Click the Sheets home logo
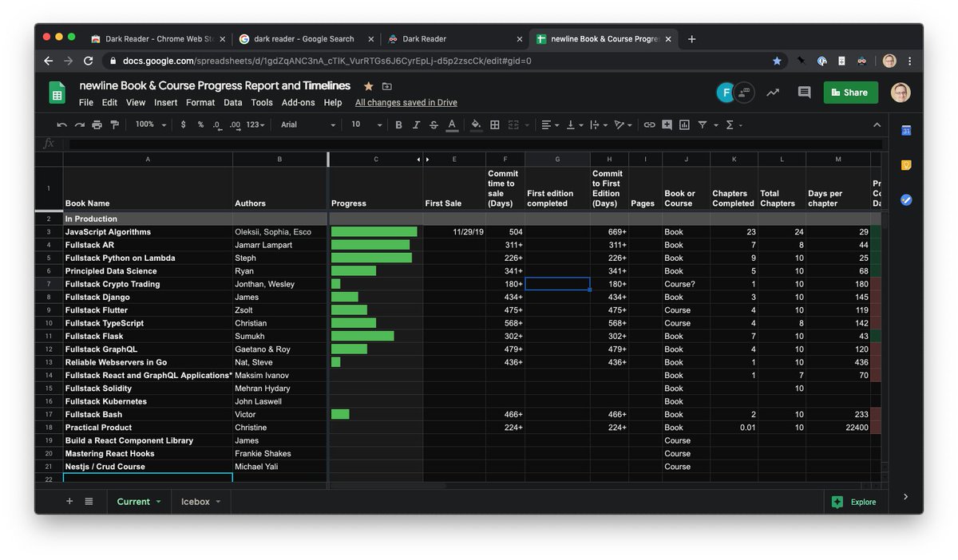The width and height of the screenshot is (958, 560). 57,93
